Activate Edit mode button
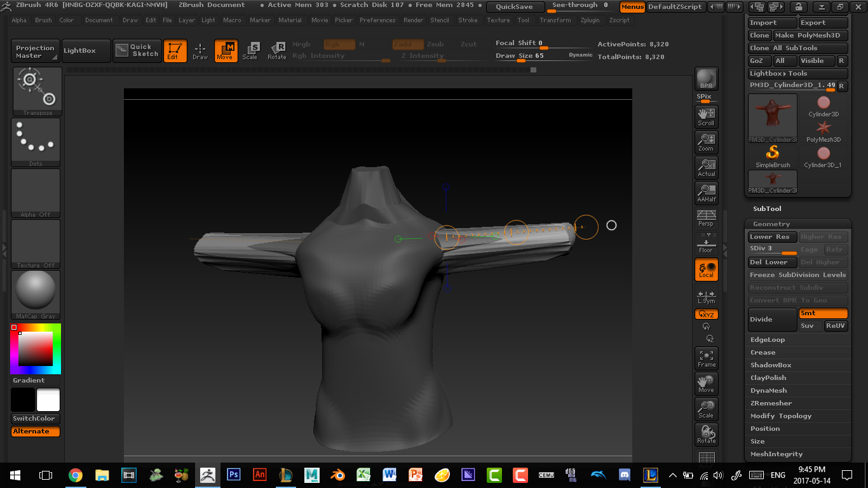This screenshot has height=488, width=868. pyautogui.click(x=175, y=51)
